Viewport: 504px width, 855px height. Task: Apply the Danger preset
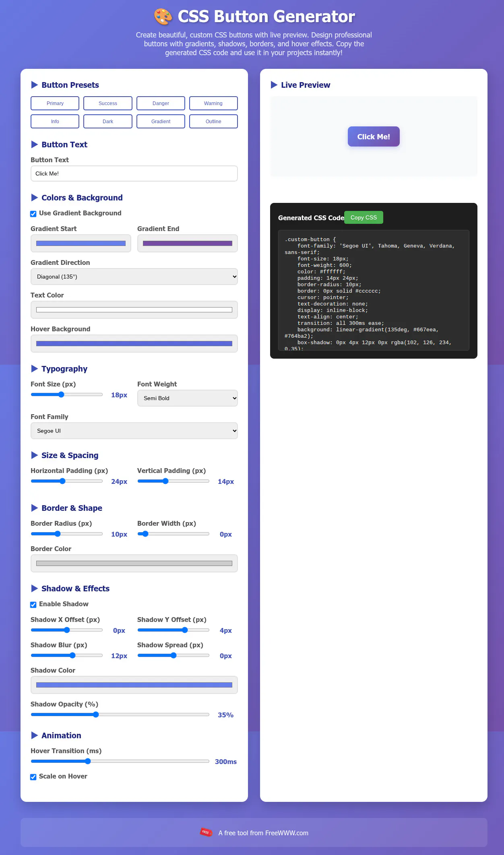pos(161,103)
